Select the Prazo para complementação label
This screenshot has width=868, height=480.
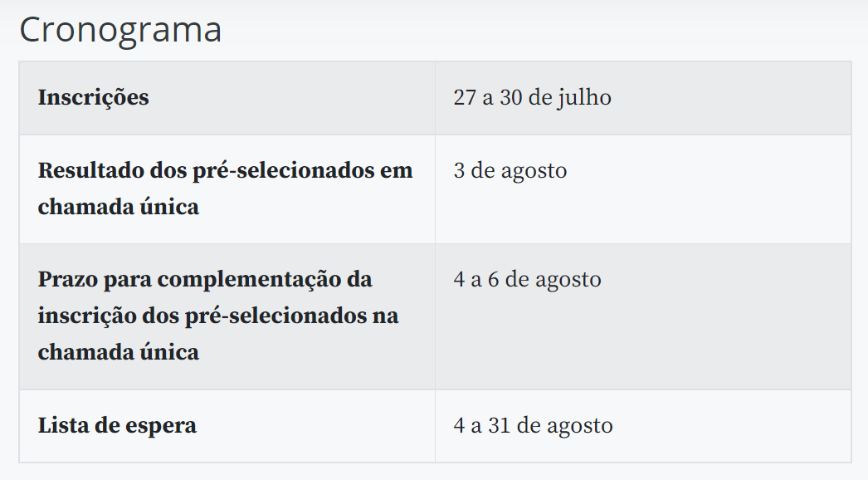click(x=218, y=316)
